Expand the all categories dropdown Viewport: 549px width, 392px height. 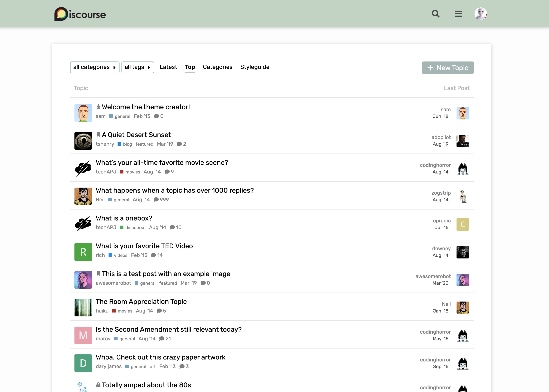[95, 67]
